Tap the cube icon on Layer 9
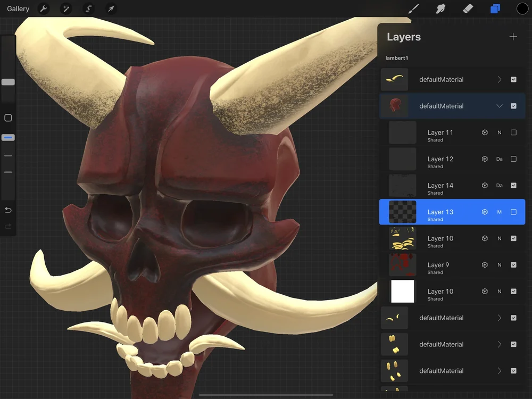532x399 pixels. coord(485,264)
